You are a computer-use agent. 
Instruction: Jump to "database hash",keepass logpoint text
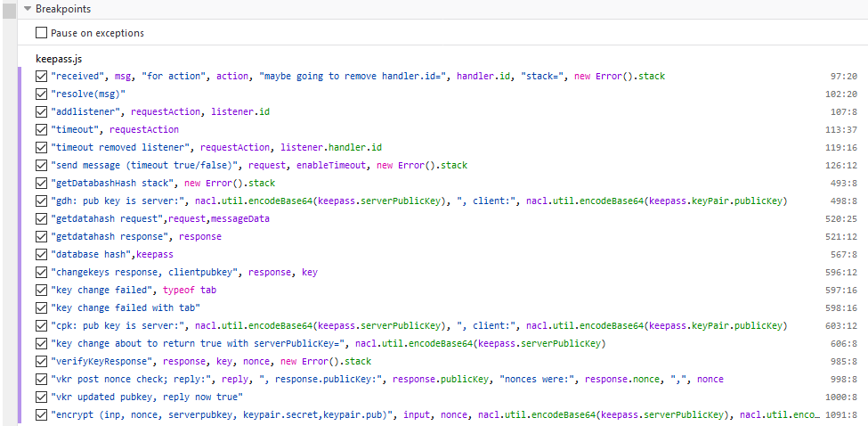tap(112, 254)
